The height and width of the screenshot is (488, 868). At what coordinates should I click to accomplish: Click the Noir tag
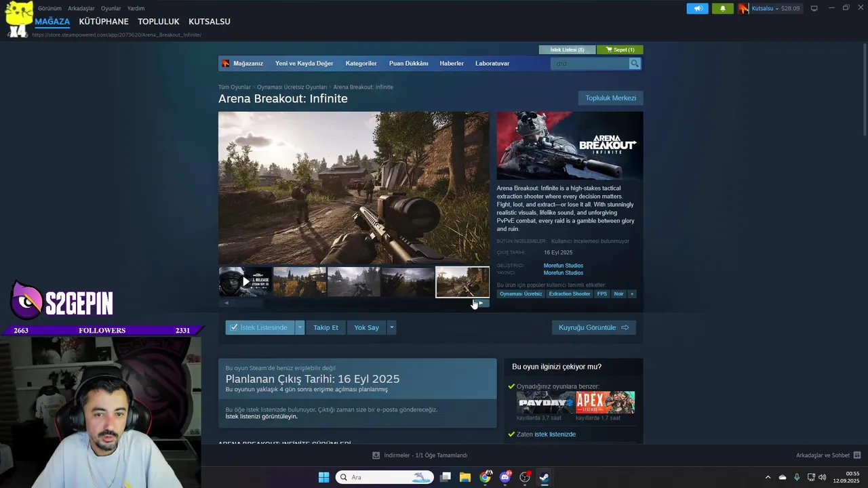(618, 294)
